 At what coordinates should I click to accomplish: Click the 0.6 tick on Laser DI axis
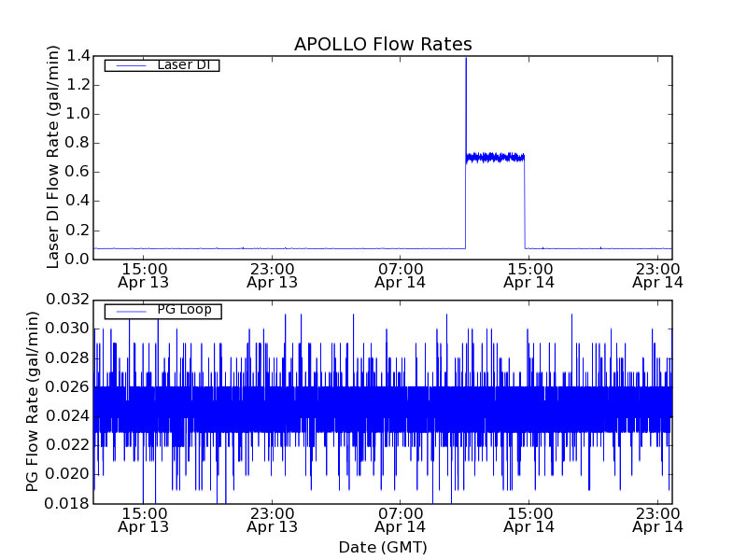pos(78,172)
